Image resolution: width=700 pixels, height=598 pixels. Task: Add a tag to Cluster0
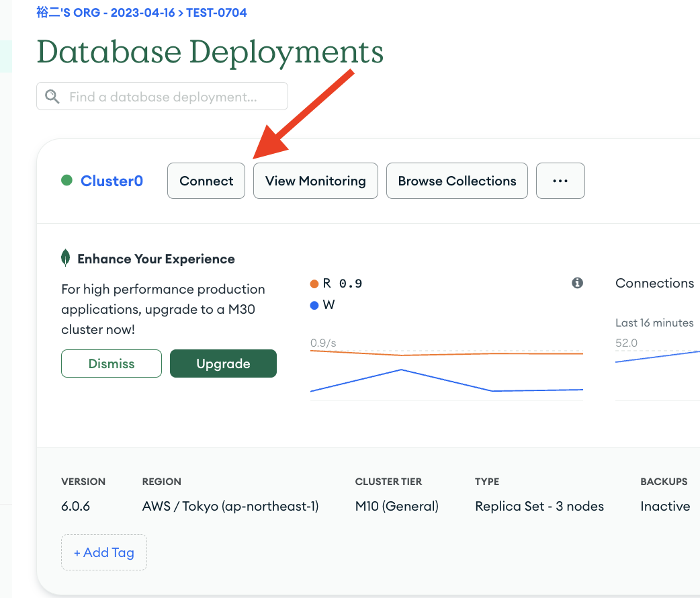[x=103, y=552]
